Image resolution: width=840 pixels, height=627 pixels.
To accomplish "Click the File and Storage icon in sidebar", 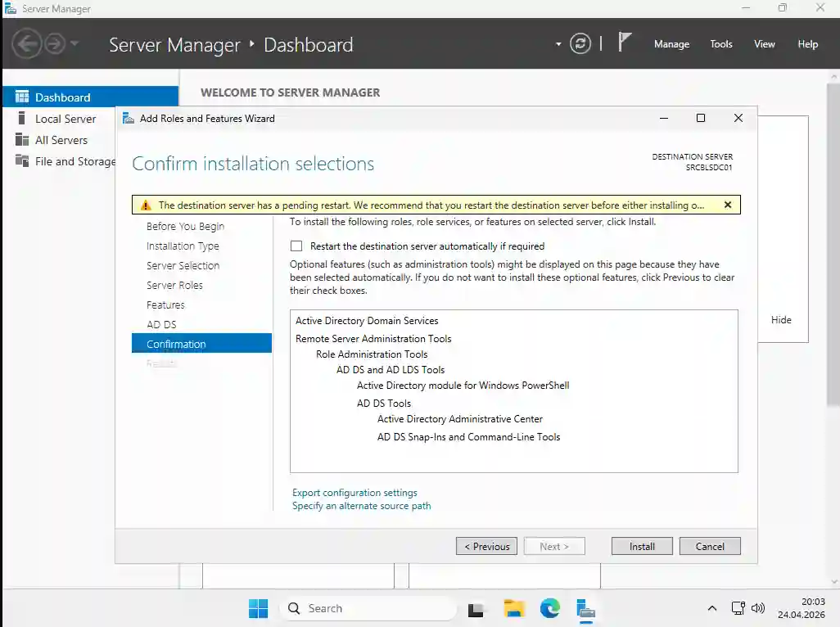I will [22, 160].
